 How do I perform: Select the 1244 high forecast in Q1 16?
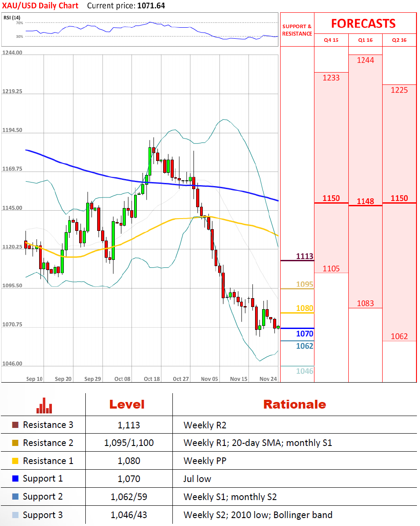pos(365,60)
